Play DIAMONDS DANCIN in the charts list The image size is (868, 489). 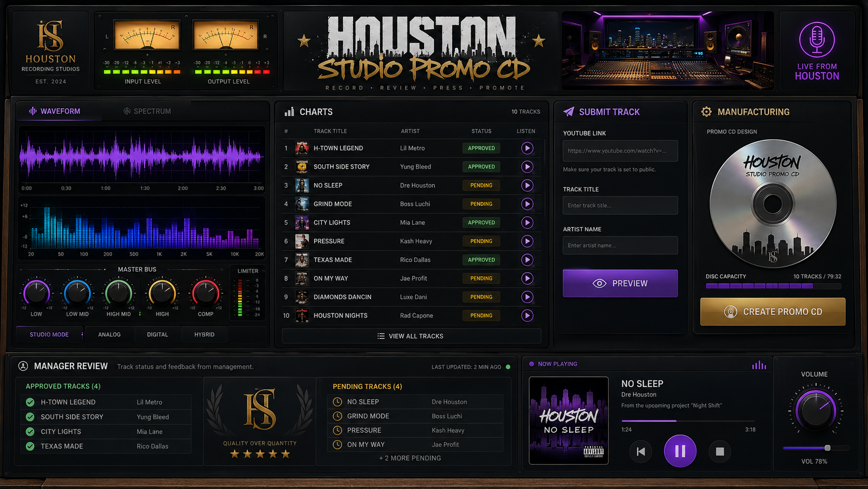(527, 297)
